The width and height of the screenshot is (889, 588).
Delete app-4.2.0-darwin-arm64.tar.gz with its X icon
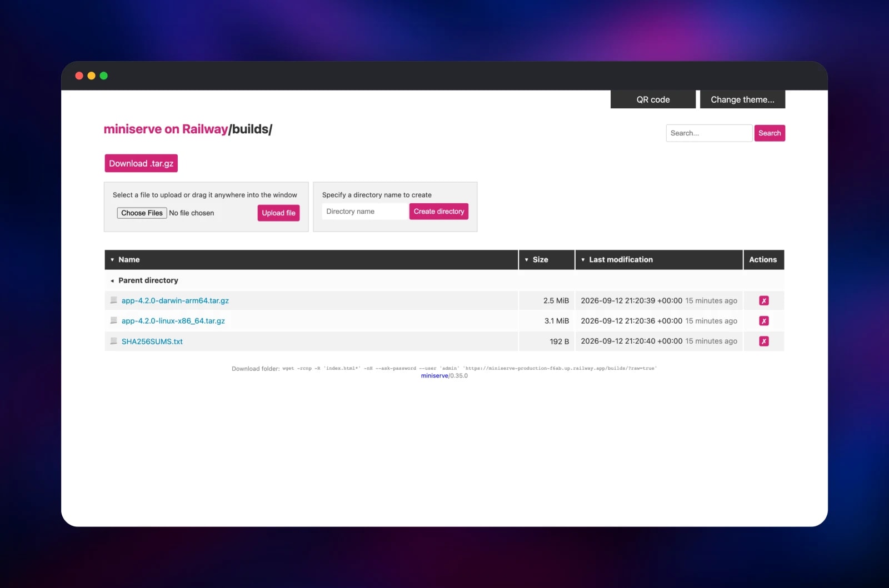(763, 300)
